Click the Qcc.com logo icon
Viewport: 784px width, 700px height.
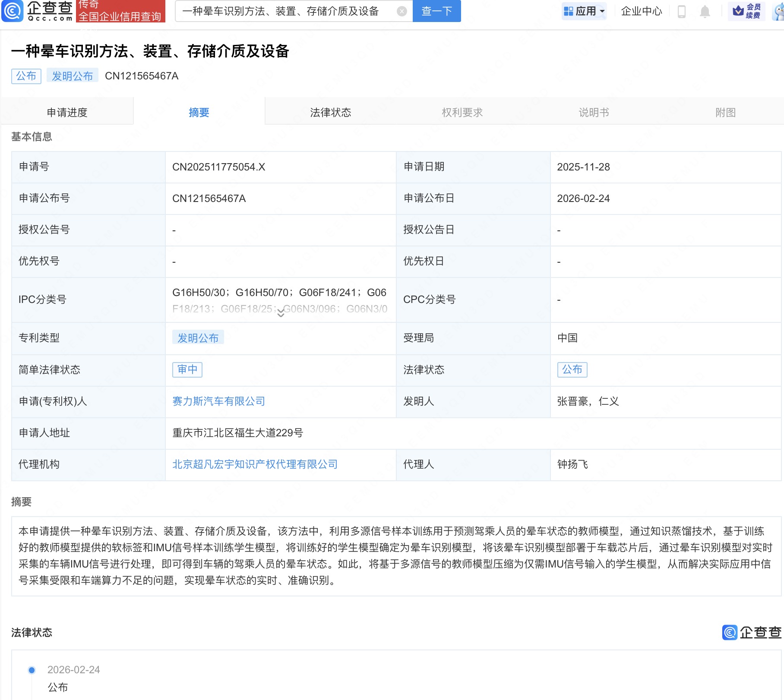[13, 11]
